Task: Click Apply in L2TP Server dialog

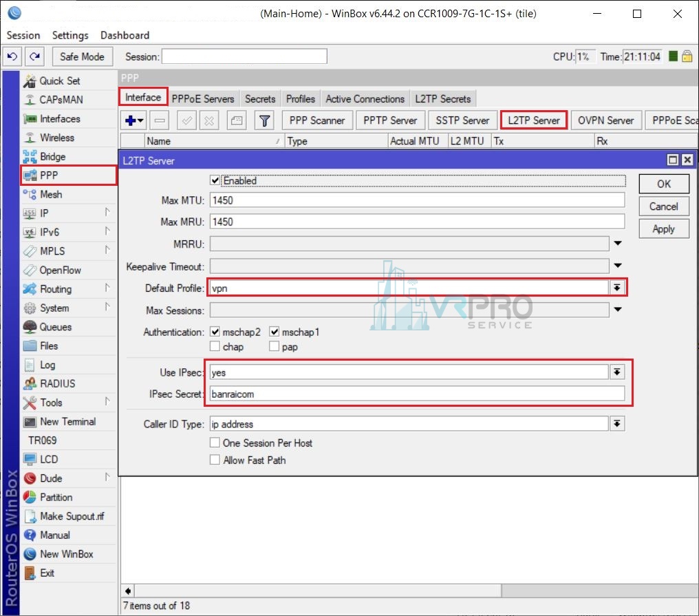Action: click(664, 229)
